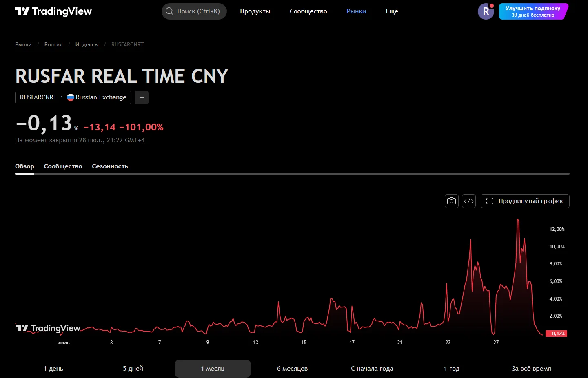Click the июль date label on the axis

tap(63, 343)
